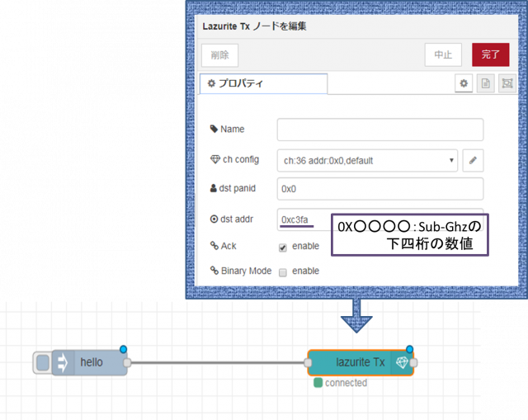Image resolution: width=528 pixels, height=420 pixels.
Task: Click the 中止 (Cancel) button
Action: coord(443,54)
